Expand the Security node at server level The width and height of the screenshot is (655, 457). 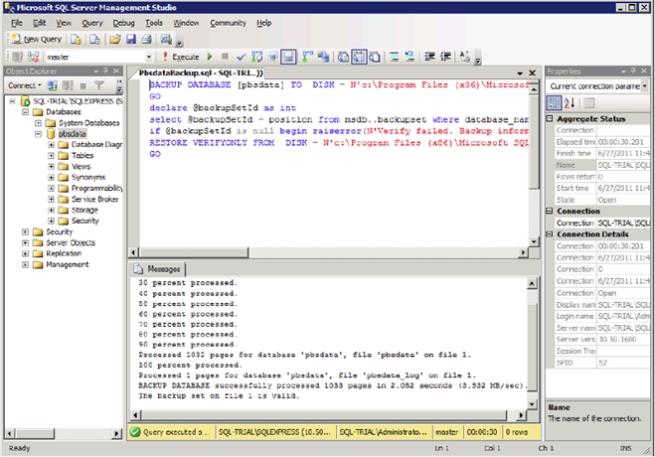[x=24, y=231]
